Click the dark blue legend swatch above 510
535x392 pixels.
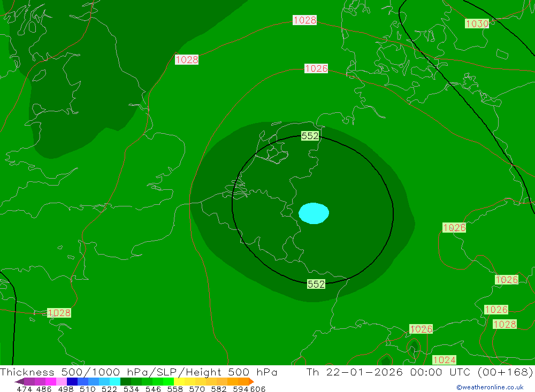tap(72, 381)
